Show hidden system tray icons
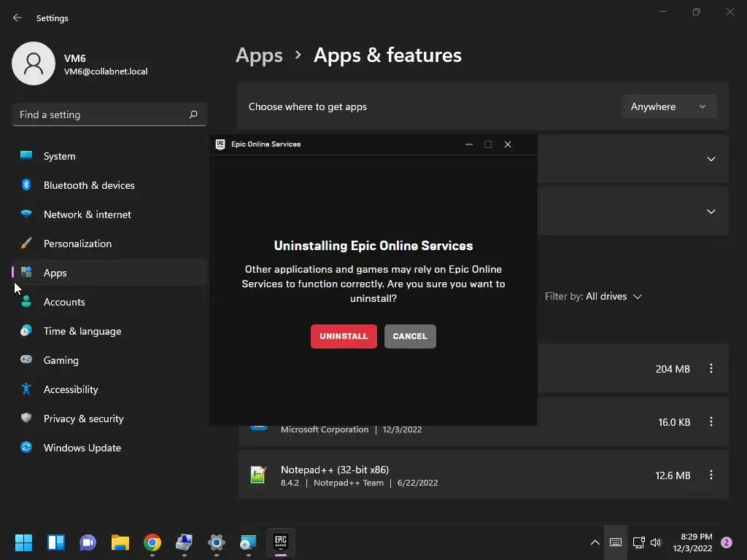This screenshot has width=747, height=560. coord(595,542)
